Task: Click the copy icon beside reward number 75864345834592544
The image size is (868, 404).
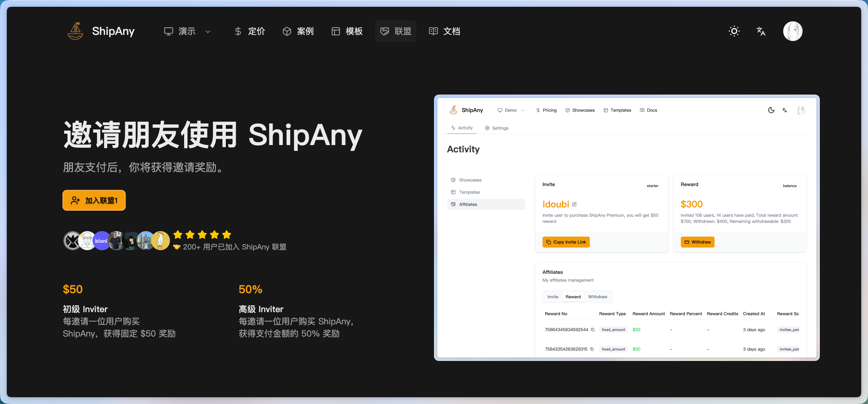Action: [593, 329]
